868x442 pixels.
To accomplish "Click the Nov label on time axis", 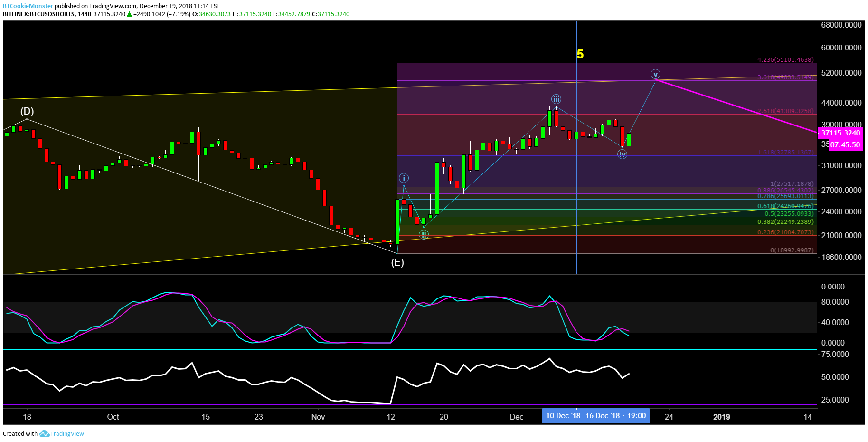I will (318, 417).
